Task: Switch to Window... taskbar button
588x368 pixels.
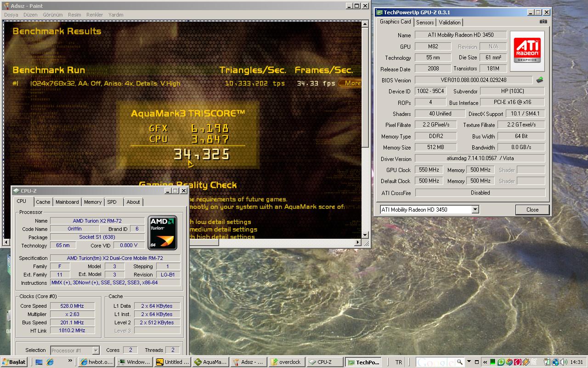Action: 134,362
